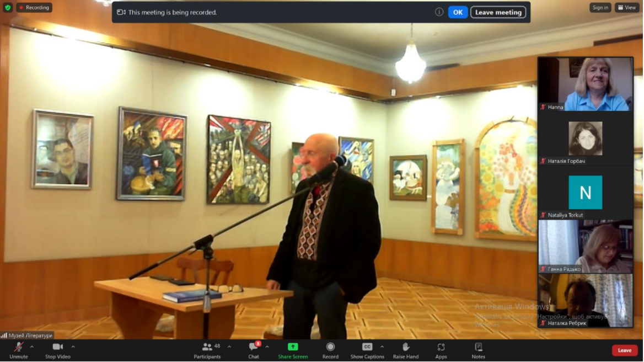Click the red Leave button
644x362 pixels.
[624, 350]
